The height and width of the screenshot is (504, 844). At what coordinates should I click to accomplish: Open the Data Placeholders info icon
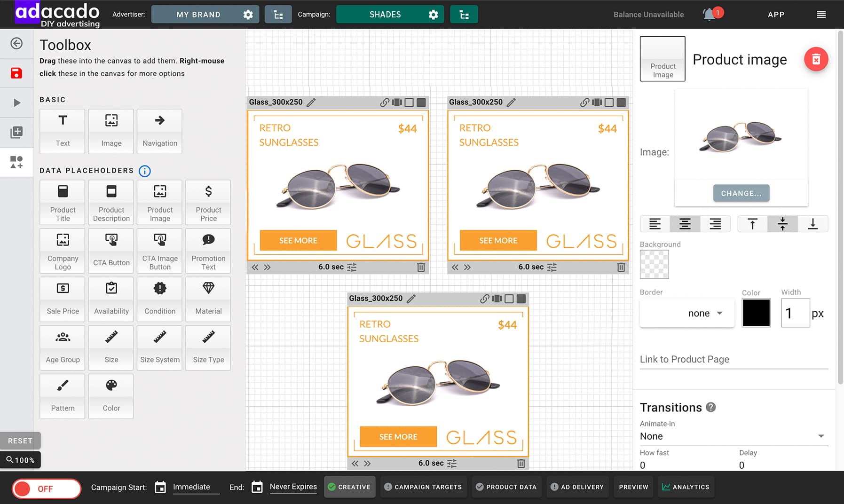145,171
